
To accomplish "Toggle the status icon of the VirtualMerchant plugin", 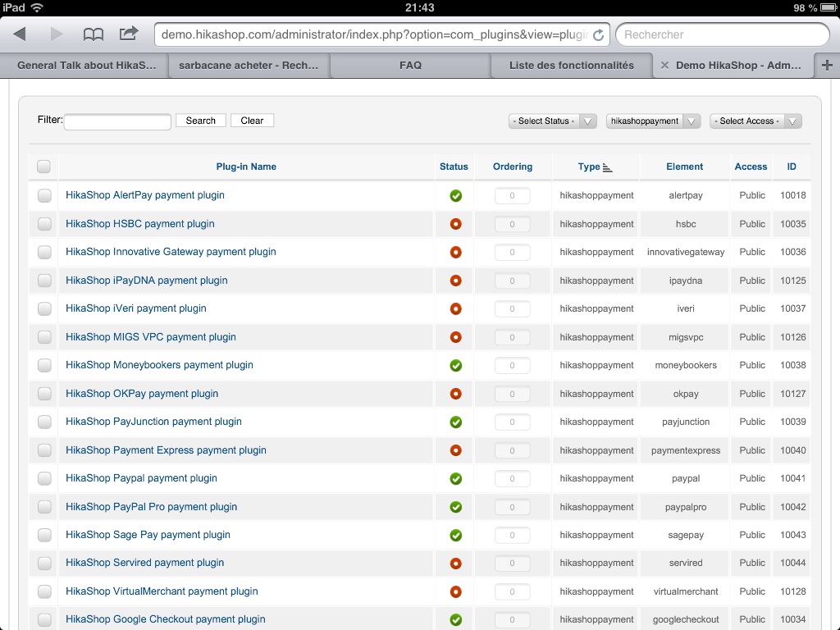I will [455, 591].
